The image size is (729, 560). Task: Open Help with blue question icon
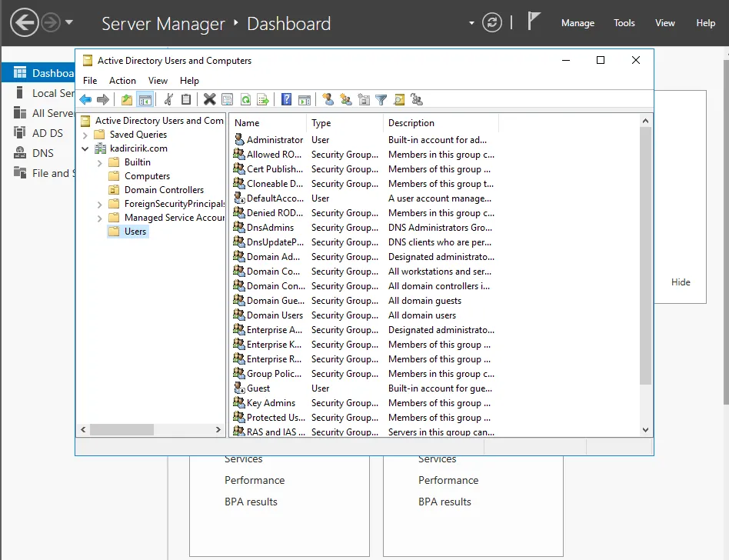[286, 99]
